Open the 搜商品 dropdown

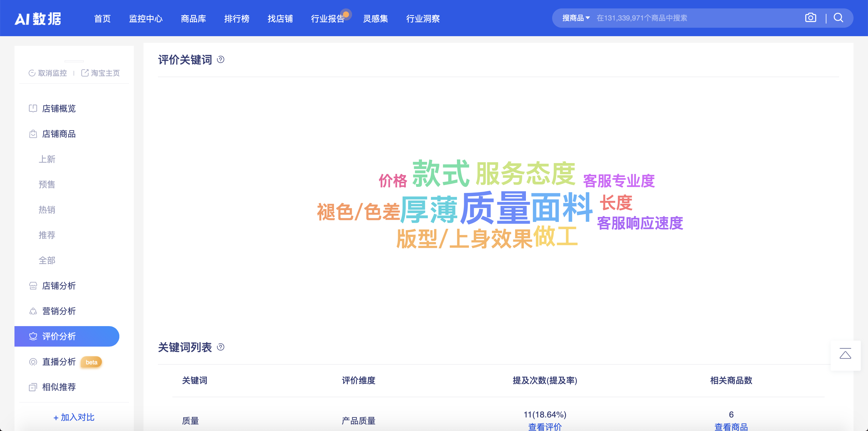click(x=574, y=18)
